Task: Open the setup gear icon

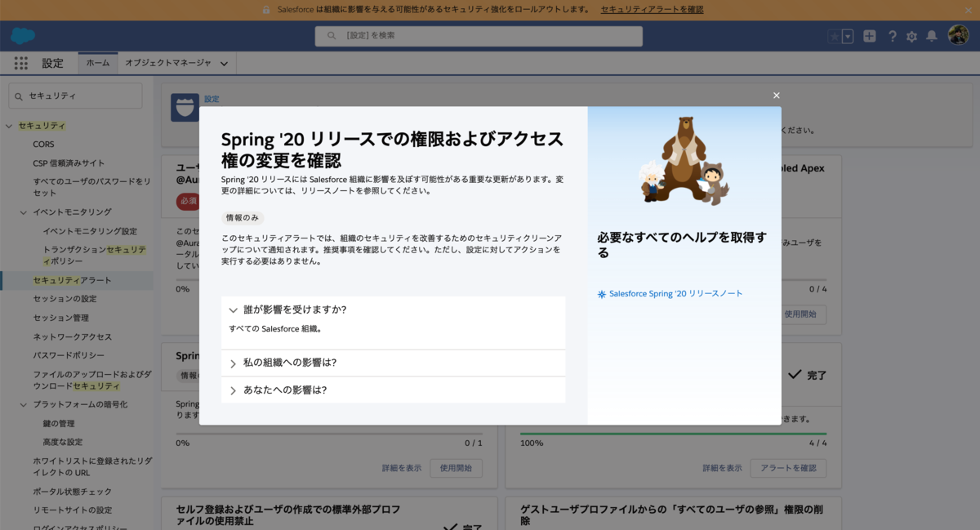Action: [x=911, y=36]
